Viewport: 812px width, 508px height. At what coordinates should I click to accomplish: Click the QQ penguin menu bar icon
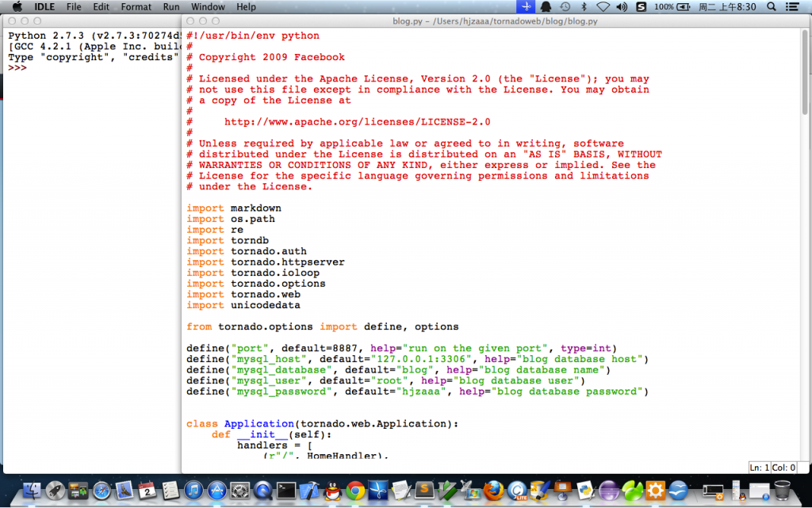click(546, 6)
